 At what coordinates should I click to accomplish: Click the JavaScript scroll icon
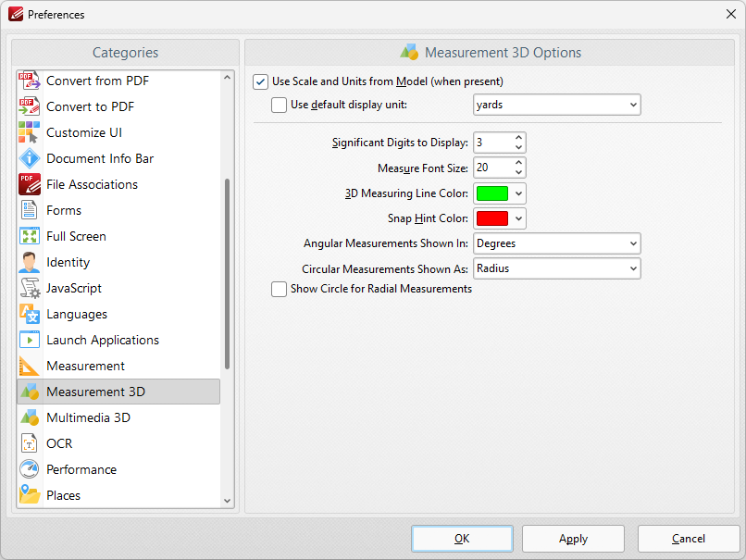point(29,288)
